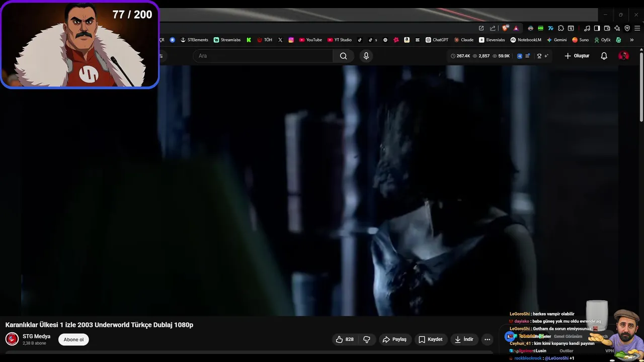Open the Gemini bookmark
644x362 pixels.
click(556, 40)
